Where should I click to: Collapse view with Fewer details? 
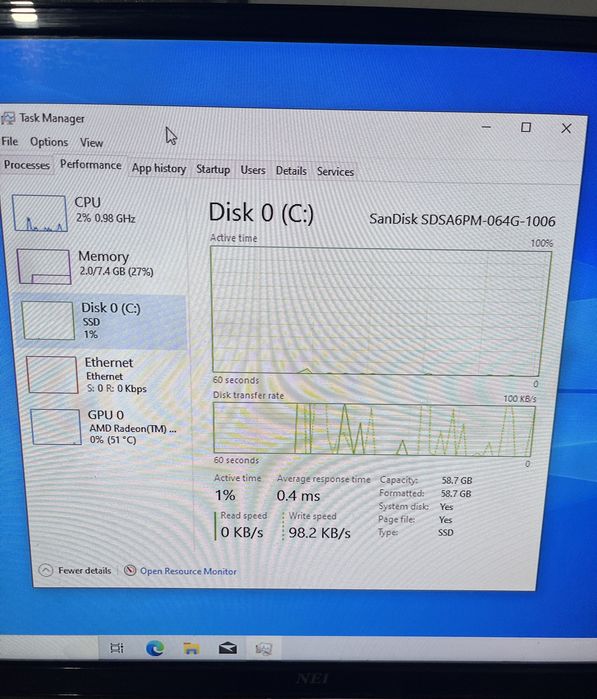[x=75, y=570]
